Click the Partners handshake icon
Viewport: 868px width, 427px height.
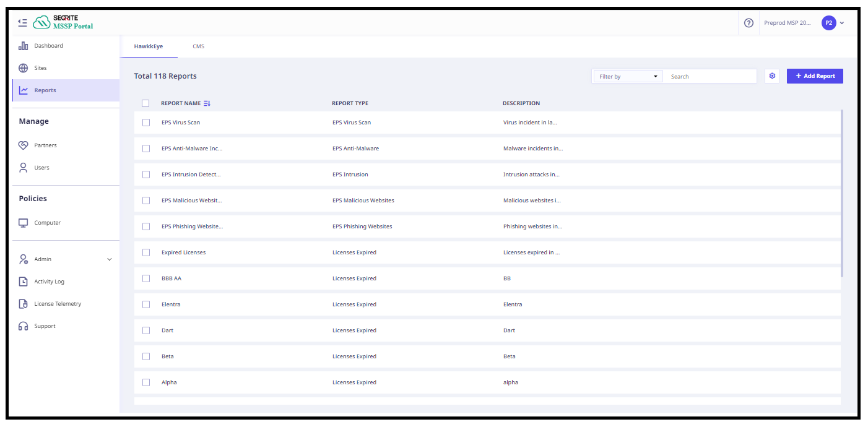click(x=24, y=145)
